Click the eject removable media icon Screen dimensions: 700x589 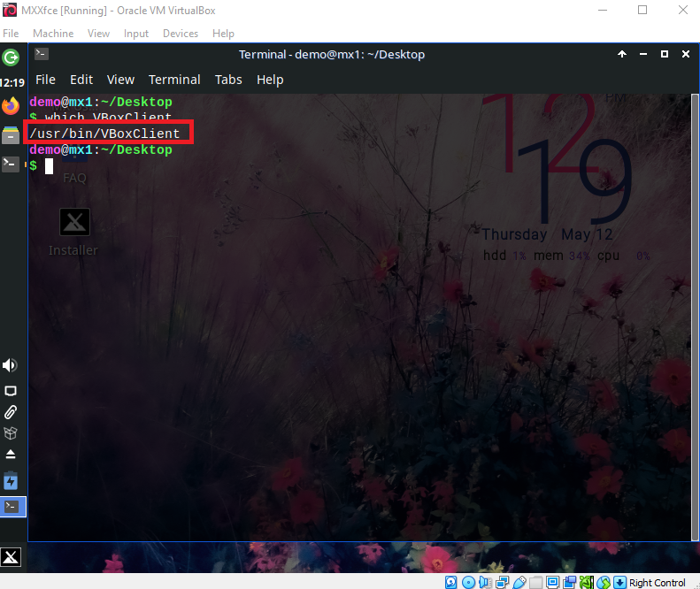pos(11,455)
